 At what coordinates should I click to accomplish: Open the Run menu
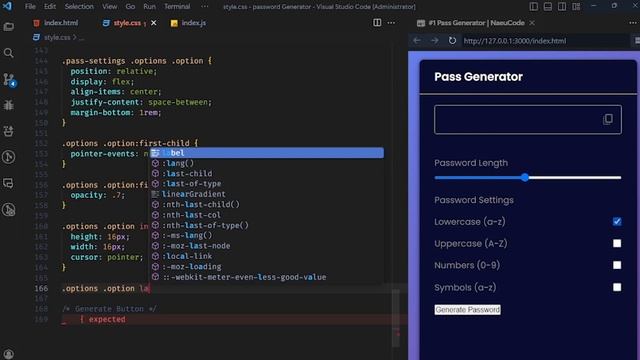point(149,7)
